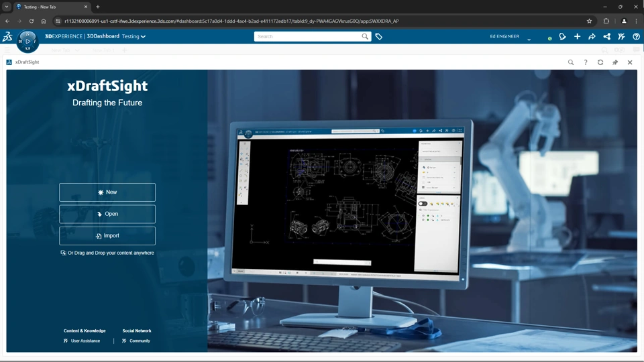Click the share arrow icon
Screen dimensions: 644x362
coord(592,36)
